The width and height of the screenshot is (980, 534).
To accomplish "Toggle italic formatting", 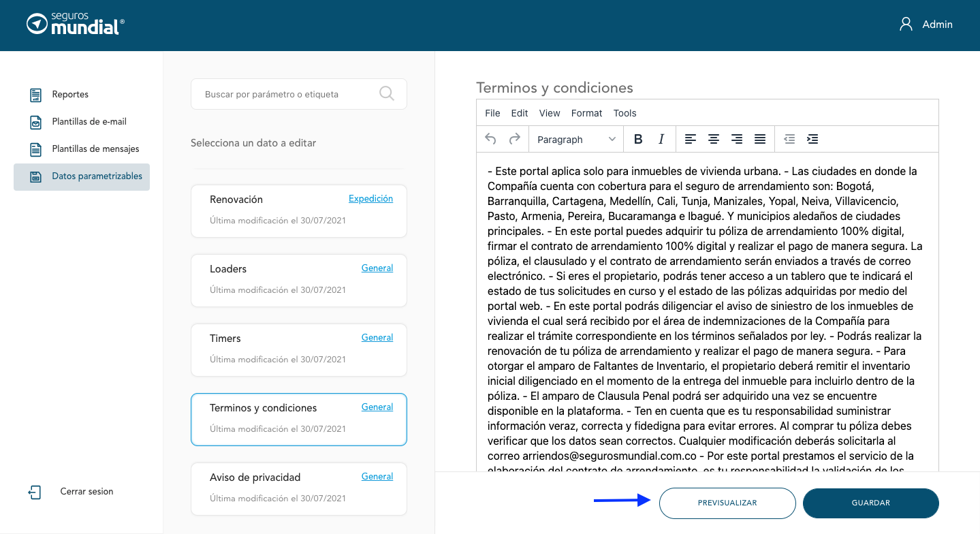I will pyautogui.click(x=661, y=139).
